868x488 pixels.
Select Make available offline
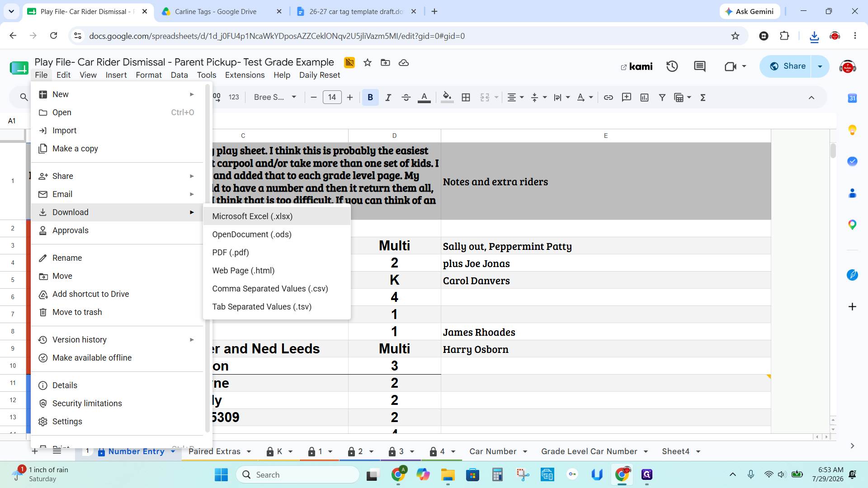tap(118, 357)
